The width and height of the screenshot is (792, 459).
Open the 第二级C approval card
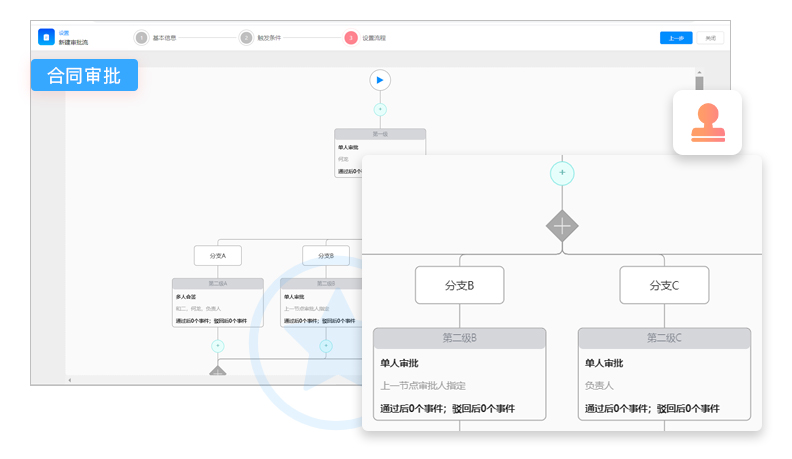point(664,374)
